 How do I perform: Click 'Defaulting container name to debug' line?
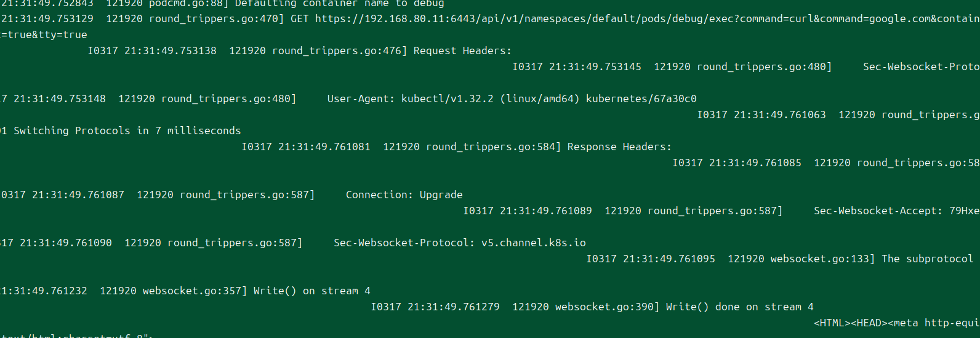tap(339, 4)
